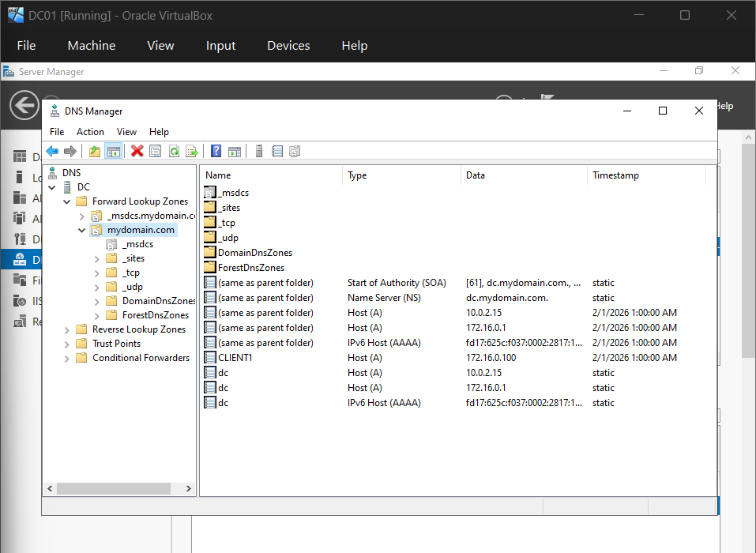Collapse the mydomain.com zone tree node
756x553 pixels.
pyautogui.click(x=81, y=230)
